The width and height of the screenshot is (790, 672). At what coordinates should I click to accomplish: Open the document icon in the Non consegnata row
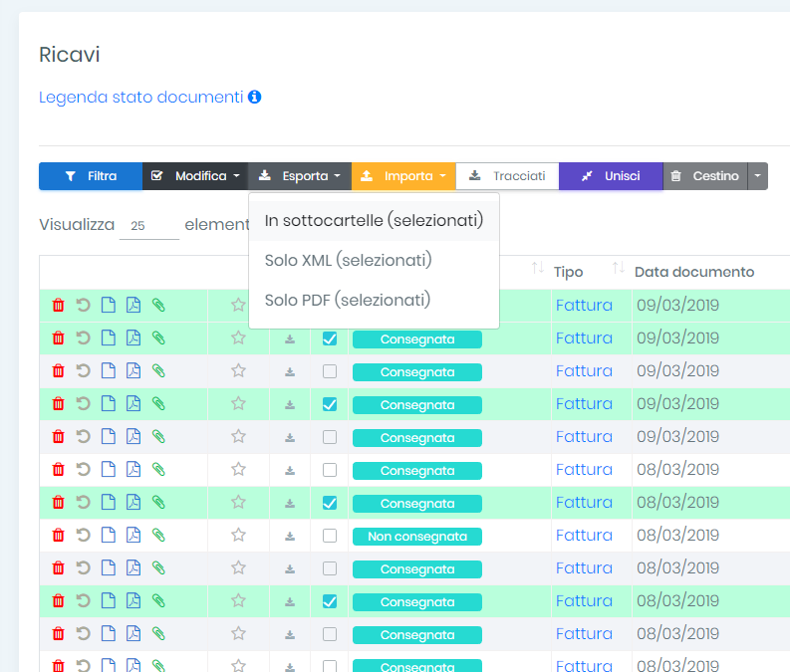(x=109, y=535)
